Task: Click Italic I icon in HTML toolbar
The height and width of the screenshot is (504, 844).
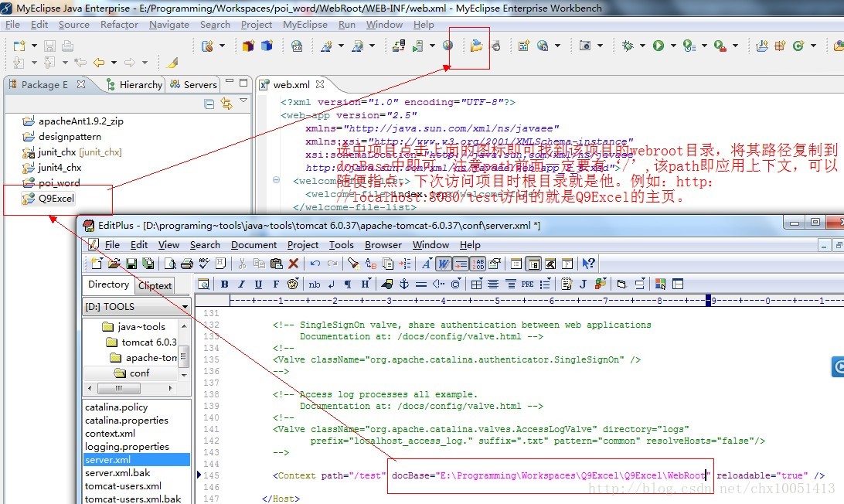Action: pos(241,284)
